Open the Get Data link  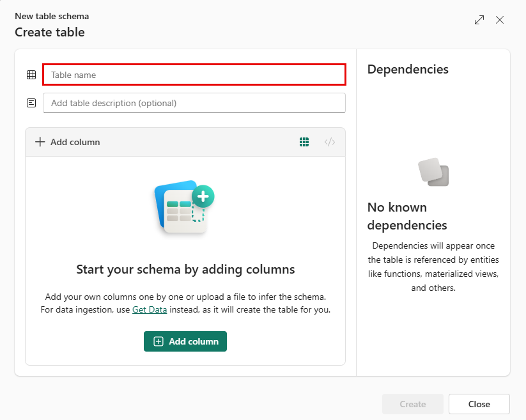(149, 309)
